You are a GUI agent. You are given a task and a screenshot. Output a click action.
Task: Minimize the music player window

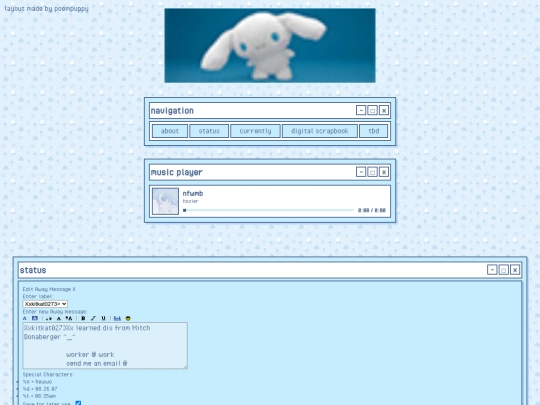(x=361, y=172)
